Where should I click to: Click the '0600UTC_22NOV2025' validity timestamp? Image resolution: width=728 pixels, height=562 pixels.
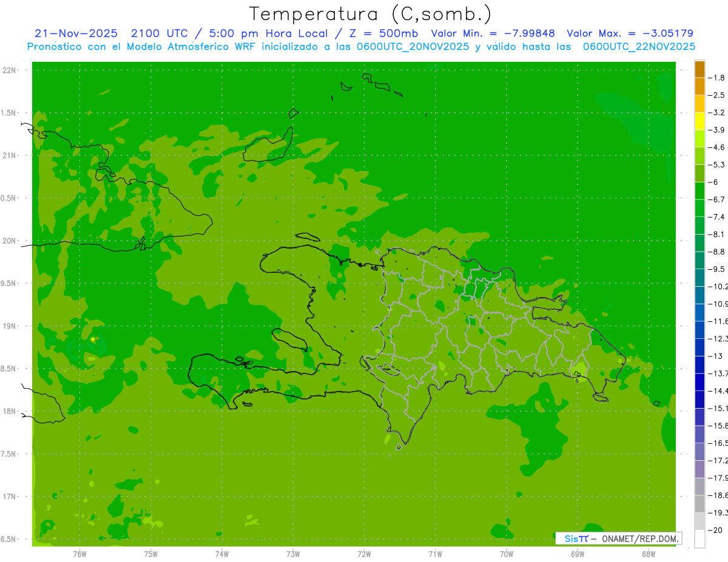tap(639, 47)
